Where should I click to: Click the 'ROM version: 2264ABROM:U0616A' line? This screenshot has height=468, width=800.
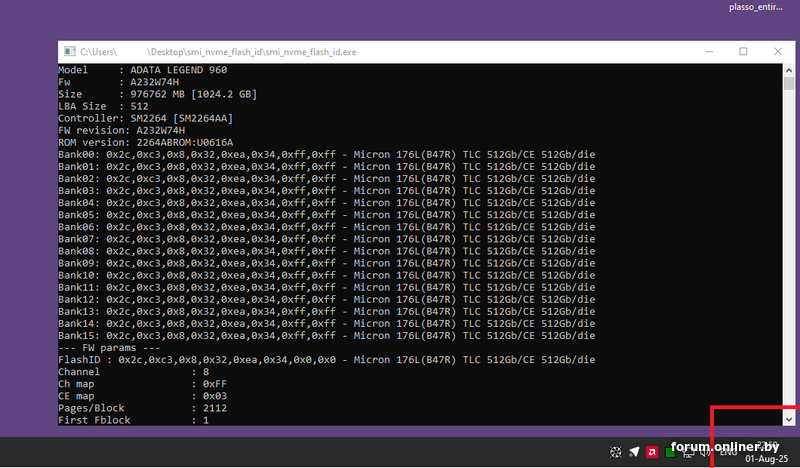click(x=145, y=142)
